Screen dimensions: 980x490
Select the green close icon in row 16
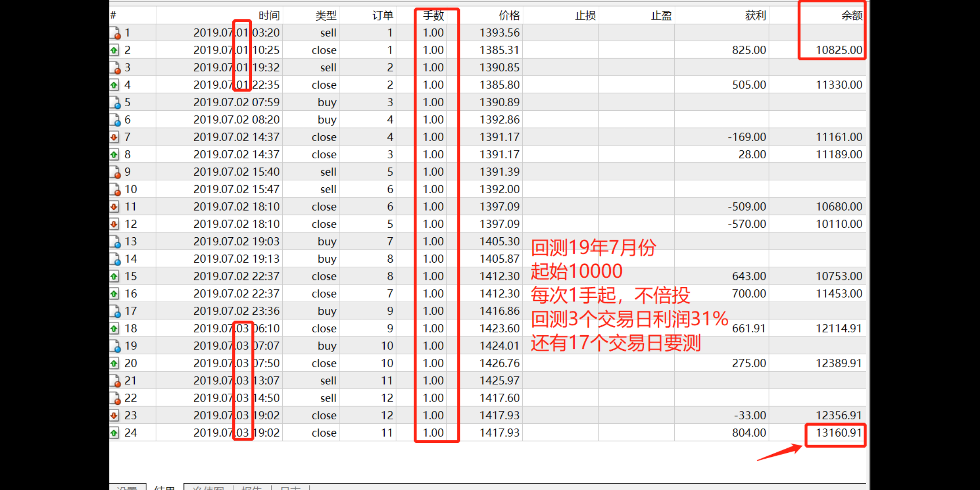(x=115, y=294)
